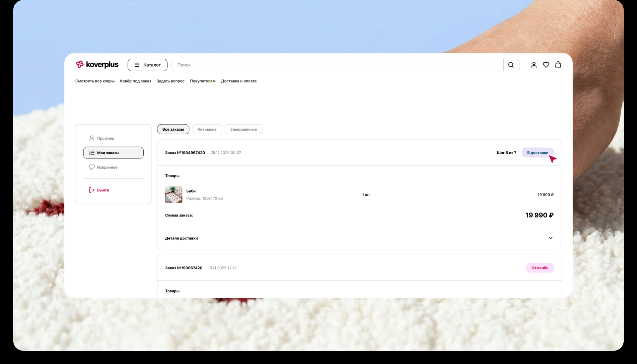Switch to Завершённые orders tab
The image size is (637, 364).
click(x=243, y=129)
